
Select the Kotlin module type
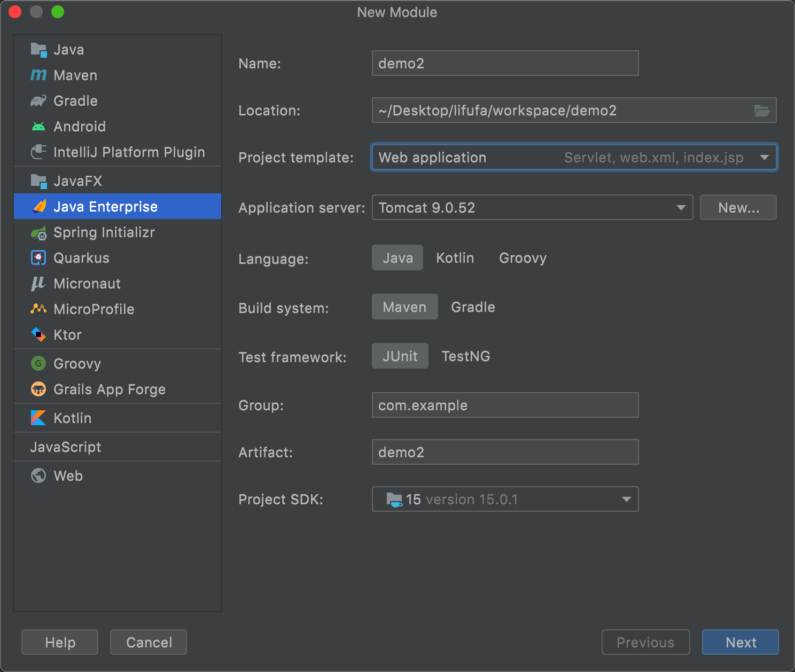[118, 418]
